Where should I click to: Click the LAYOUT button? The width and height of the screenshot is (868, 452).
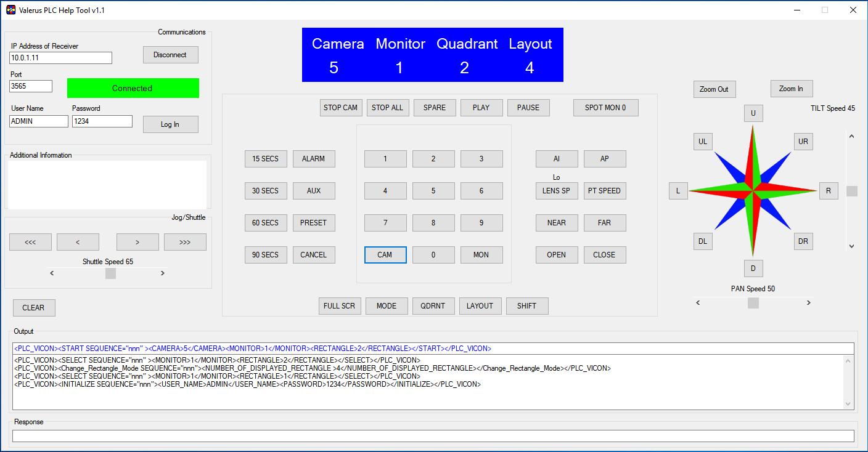(x=480, y=306)
